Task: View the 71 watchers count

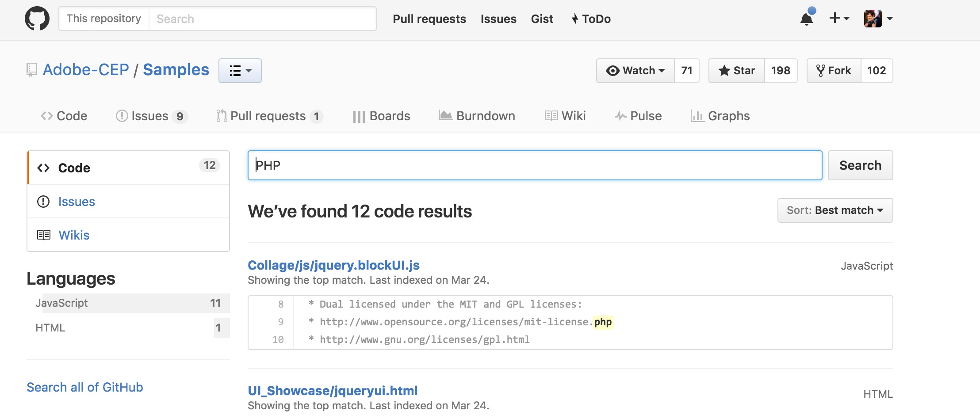Action: pyautogui.click(x=687, y=71)
